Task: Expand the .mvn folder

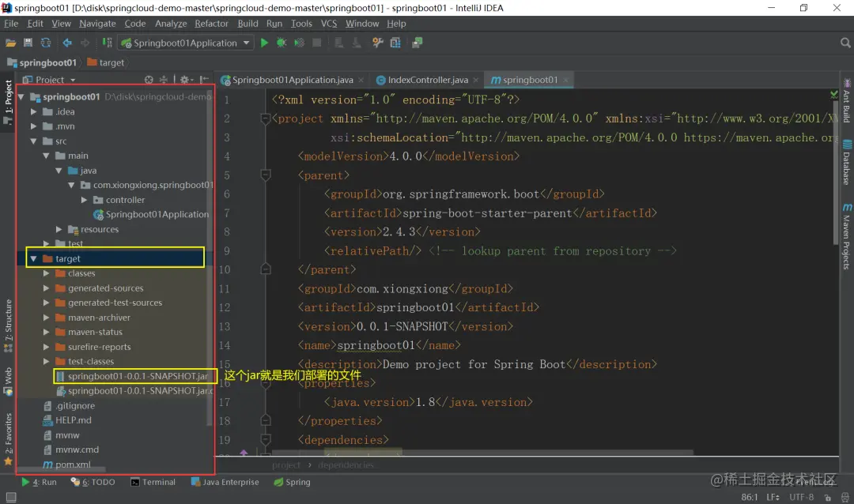Action: [x=34, y=126]
